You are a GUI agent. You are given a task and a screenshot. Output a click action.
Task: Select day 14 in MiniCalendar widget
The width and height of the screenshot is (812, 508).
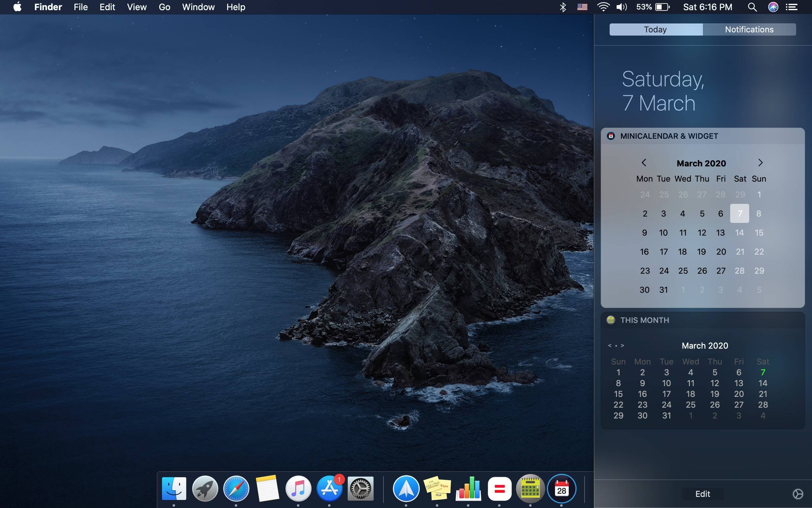click(740, 232)
